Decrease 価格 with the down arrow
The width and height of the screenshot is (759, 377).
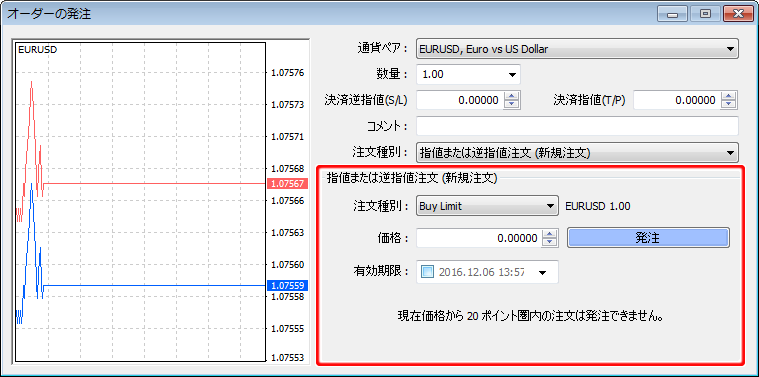[549, 242]
